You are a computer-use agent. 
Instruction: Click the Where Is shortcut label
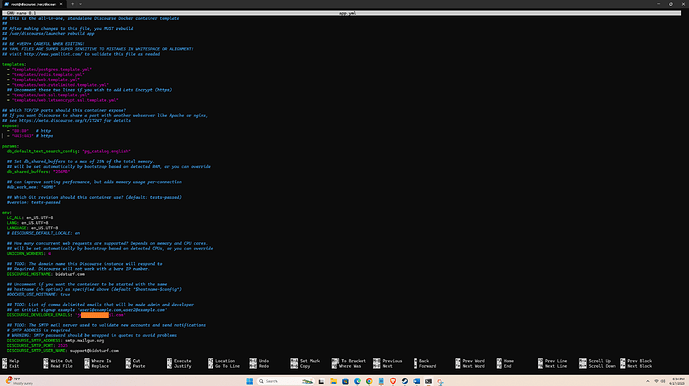click(x=101, y=361)
